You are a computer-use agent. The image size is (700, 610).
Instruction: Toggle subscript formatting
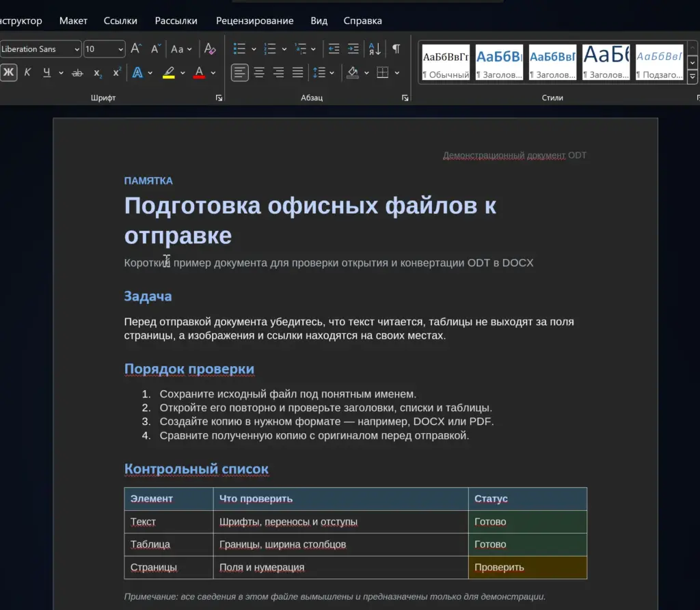tap(97, 72)
